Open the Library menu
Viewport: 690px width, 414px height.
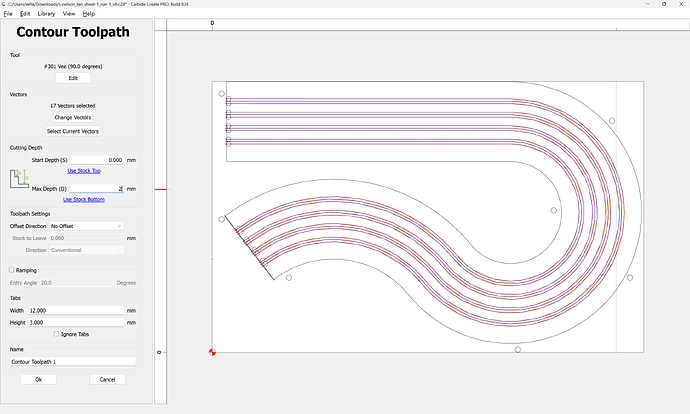coord(46,14)
